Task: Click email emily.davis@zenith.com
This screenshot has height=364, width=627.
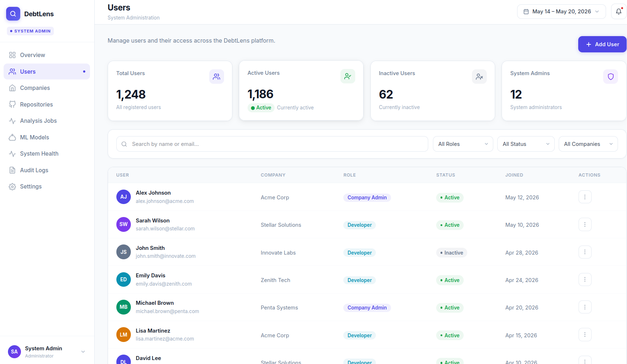Action: tap(164, 284)
